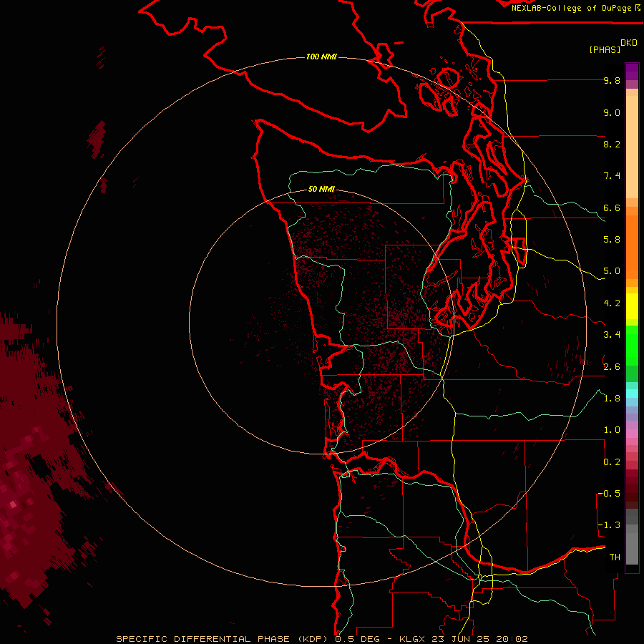Click the 7.4 legend value
This screenshot has height=644, width=644.
coord(612,176)
